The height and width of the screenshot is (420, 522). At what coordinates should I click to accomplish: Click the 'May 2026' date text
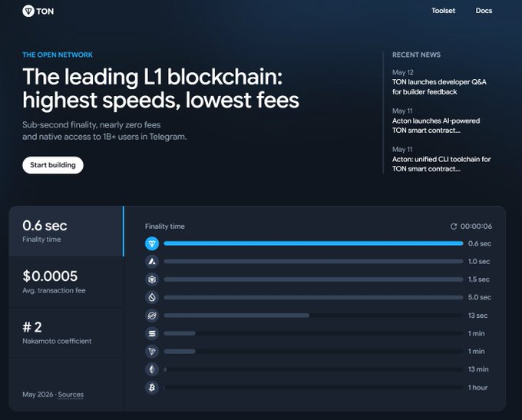(x=38, y=395)
